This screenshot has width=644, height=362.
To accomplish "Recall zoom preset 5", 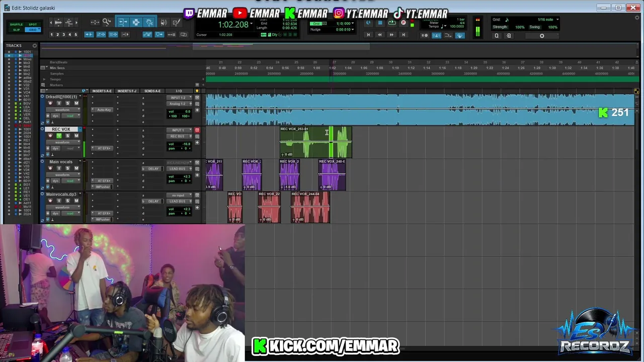I will 75,35.
